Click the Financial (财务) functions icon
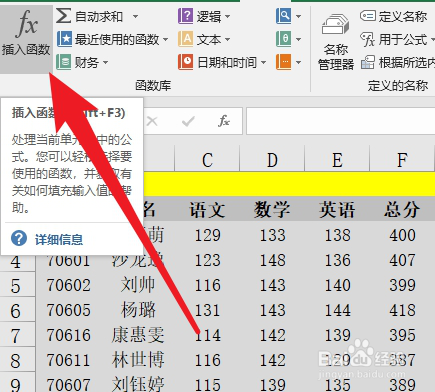Screen dimensions: 435x392 click(63, 62)
